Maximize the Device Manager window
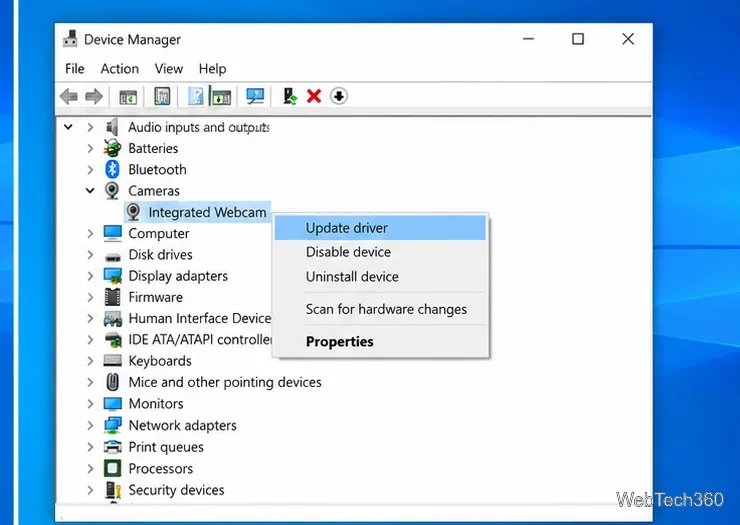Image resolution: width=740 pixels, height=525 pixels. (x=578, y=39)
